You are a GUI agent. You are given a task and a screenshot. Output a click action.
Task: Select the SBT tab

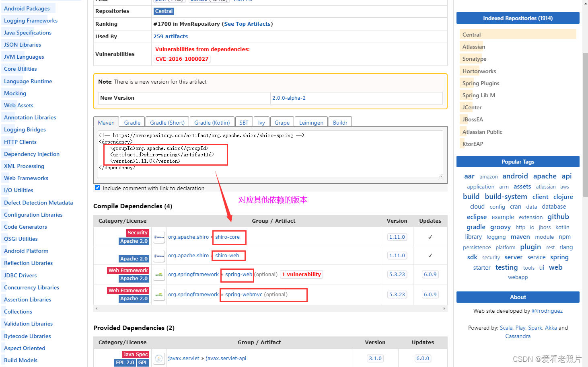[244, 122]
